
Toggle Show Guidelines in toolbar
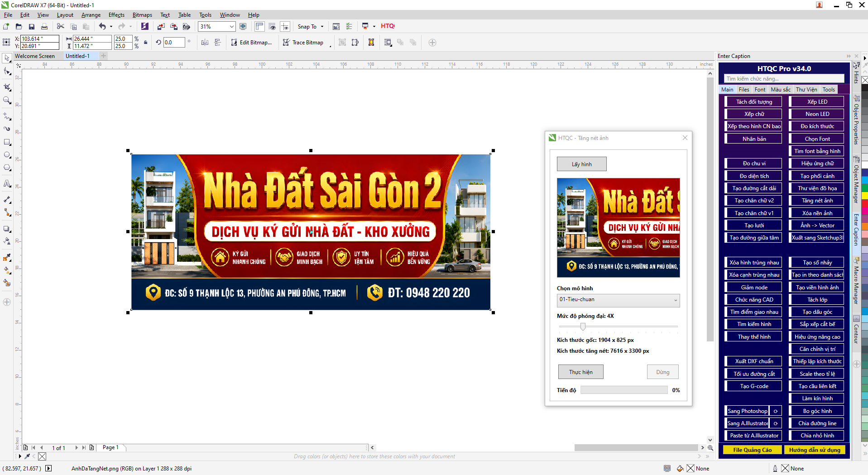pyautogui.click(x=285, y=27)
